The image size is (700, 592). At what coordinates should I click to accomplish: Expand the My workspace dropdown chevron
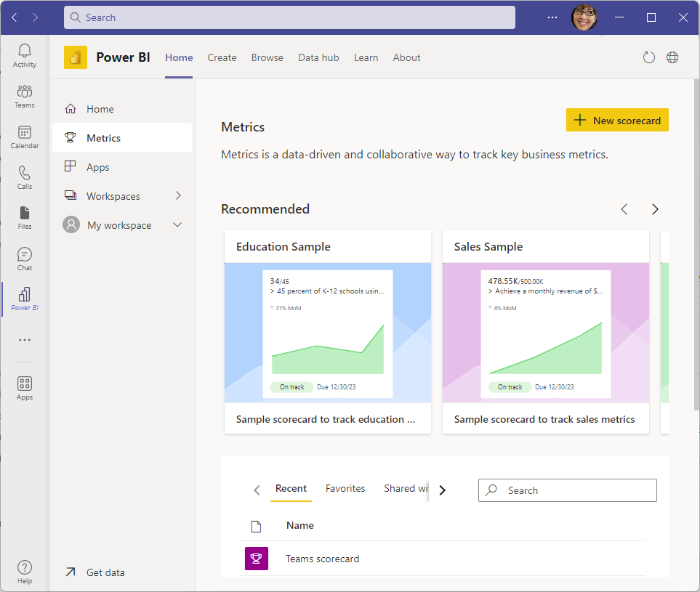[177, 225]
